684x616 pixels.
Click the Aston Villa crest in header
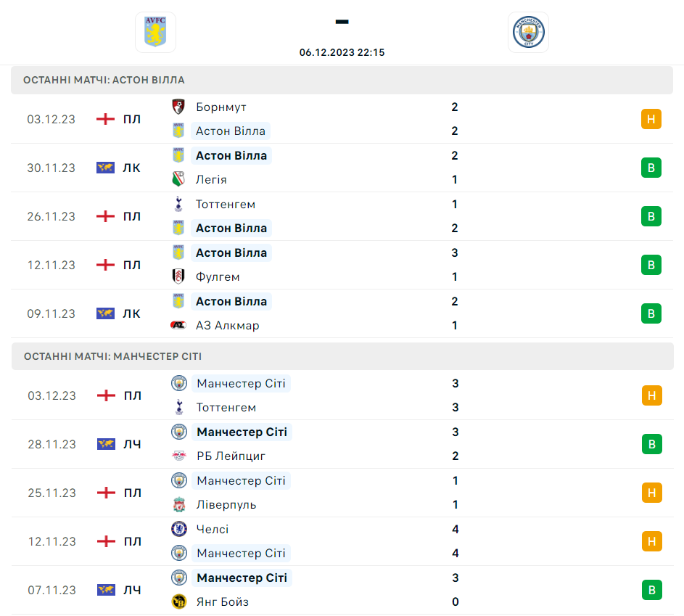pos(155,33)
